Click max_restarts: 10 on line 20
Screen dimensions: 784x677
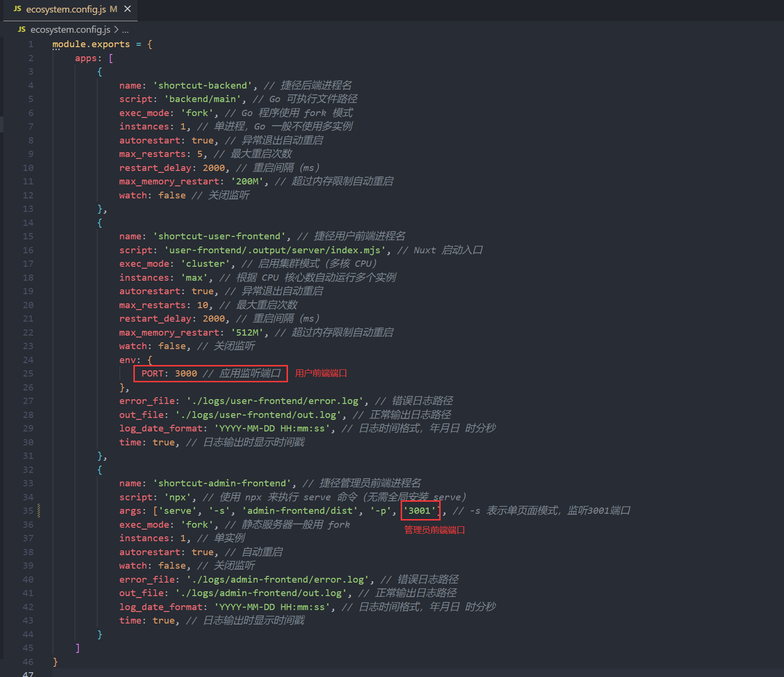164,305
